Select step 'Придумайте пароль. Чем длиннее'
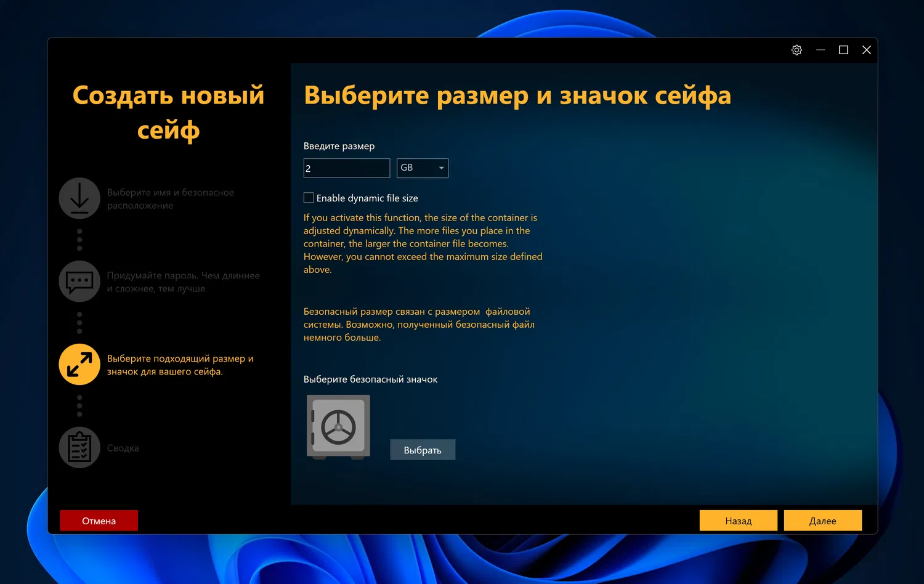924x584 pixels. point(184,282)
